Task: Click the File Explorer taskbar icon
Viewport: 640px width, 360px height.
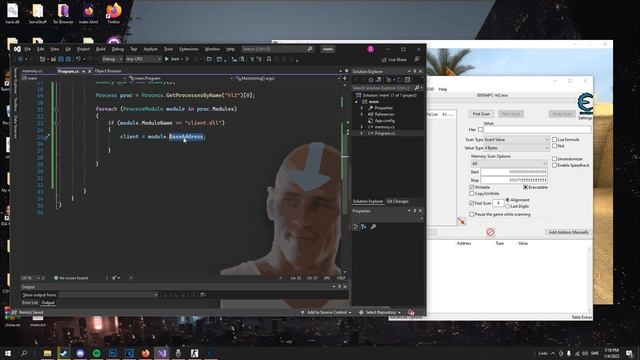Action: (x=47, y=353)
